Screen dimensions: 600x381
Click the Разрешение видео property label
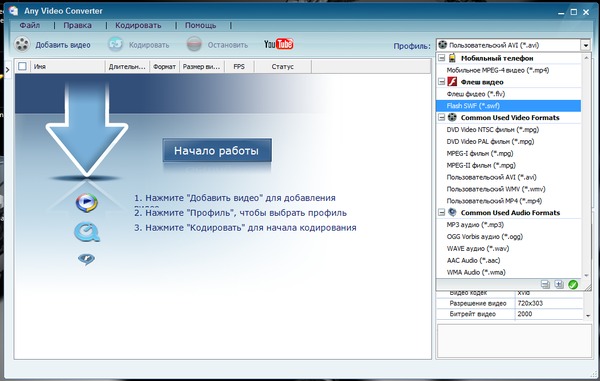tap(478, 303)
